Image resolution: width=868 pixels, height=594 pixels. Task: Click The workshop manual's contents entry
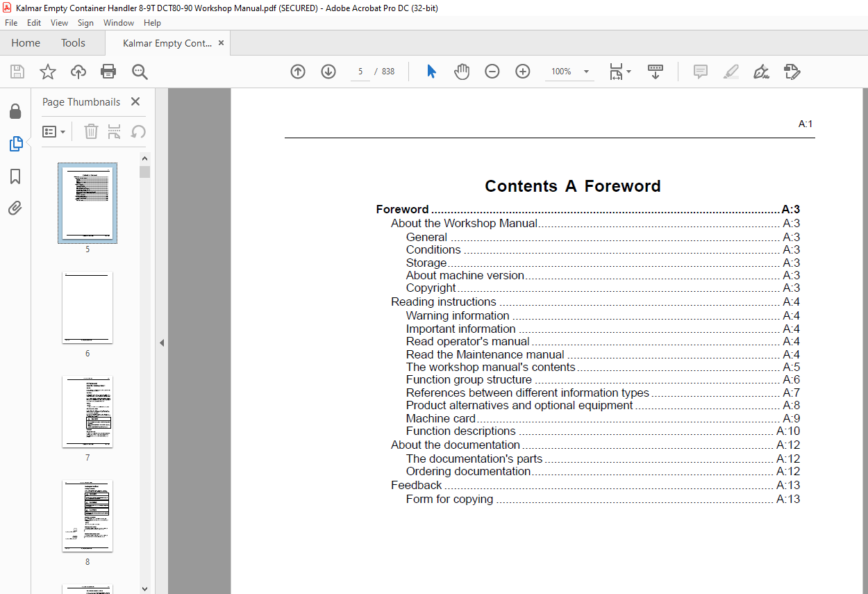(x=603, y=367)
